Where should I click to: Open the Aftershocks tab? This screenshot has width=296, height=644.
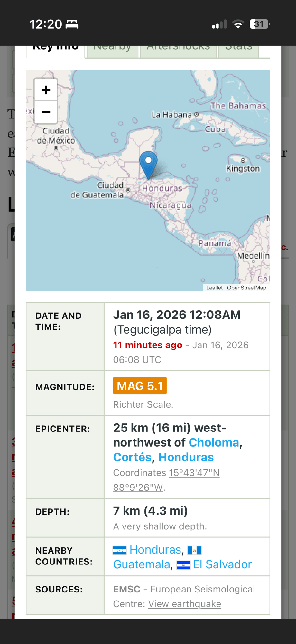178,50
